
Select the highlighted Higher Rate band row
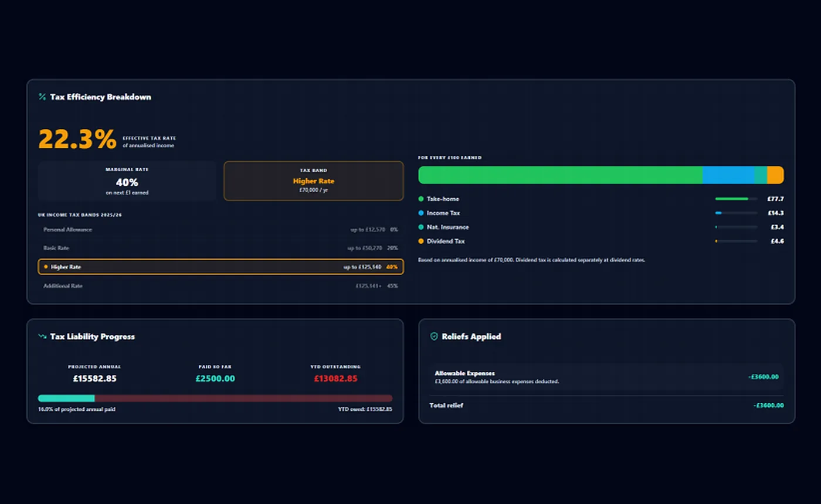220,267
